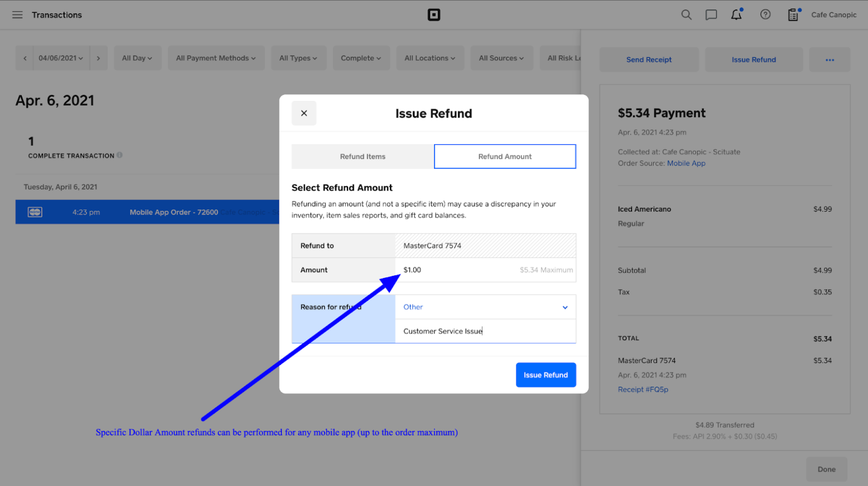The width and height of the screenshot is (868, 486).
Task: Open the Complete status filter
Action: coord(361,58)
